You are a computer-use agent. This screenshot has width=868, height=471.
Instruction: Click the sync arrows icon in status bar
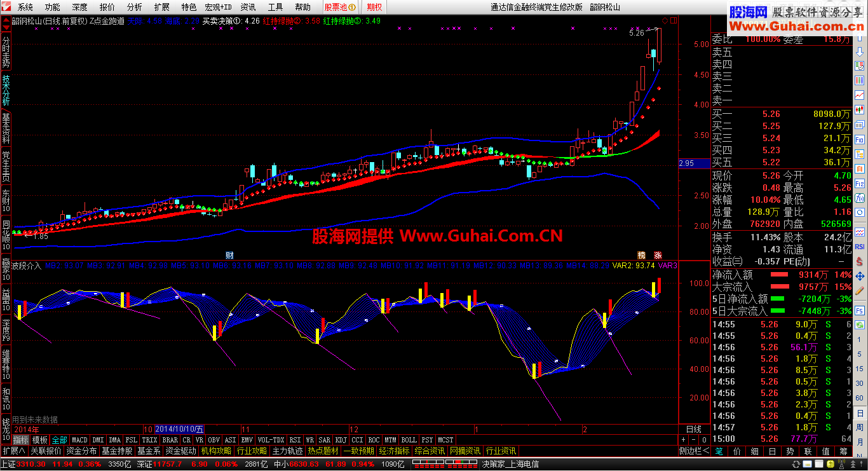[796, 464]
